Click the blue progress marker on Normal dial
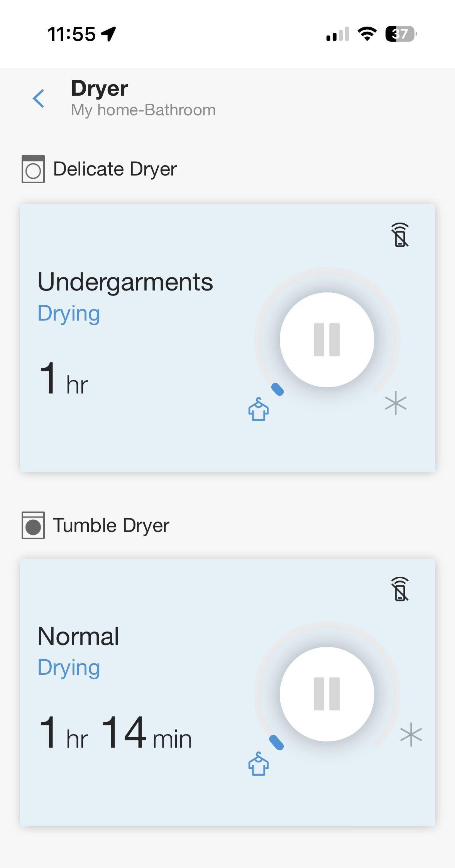Viewport: 455px width, 868px height. tap(276, 743)
